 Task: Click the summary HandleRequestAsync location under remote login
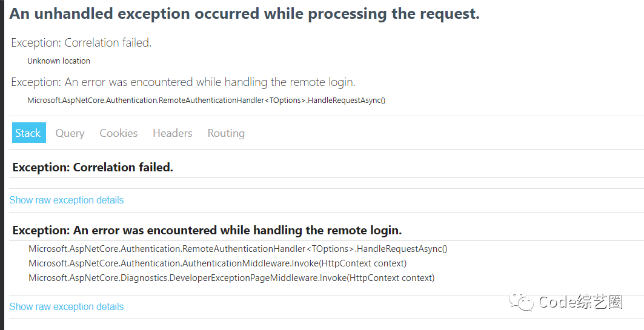[x=206, y=100]
